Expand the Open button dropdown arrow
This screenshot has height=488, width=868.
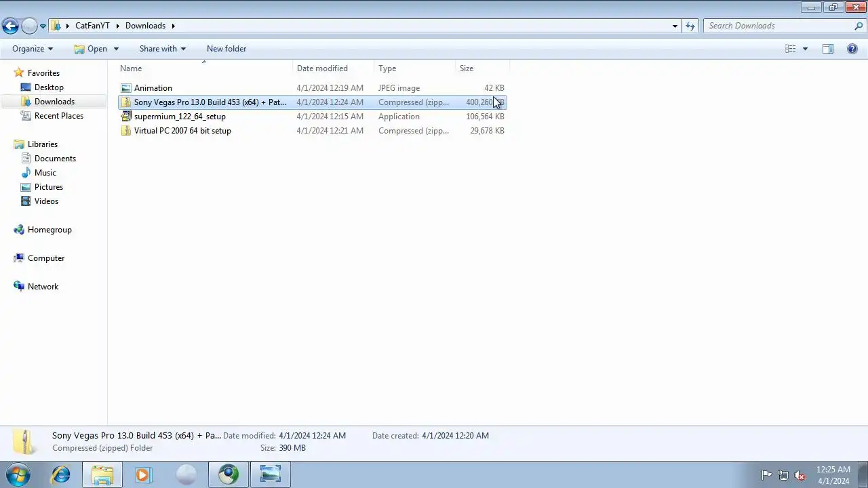tap(116, 49)
